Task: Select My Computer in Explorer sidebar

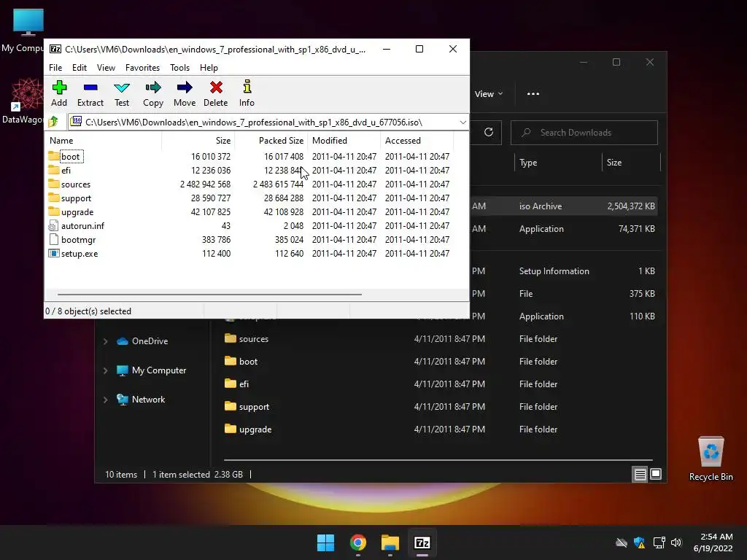Action: pyautogui.click(x=152, y=370)
